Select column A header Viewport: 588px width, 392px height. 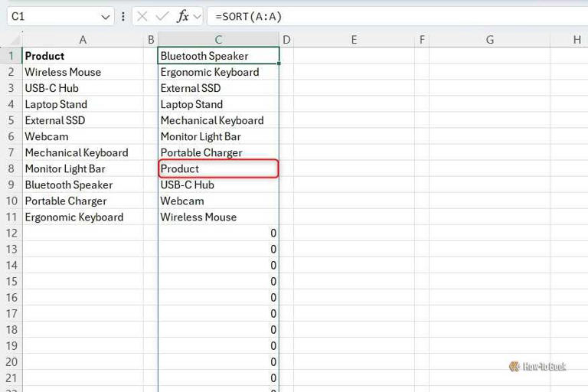83,40
